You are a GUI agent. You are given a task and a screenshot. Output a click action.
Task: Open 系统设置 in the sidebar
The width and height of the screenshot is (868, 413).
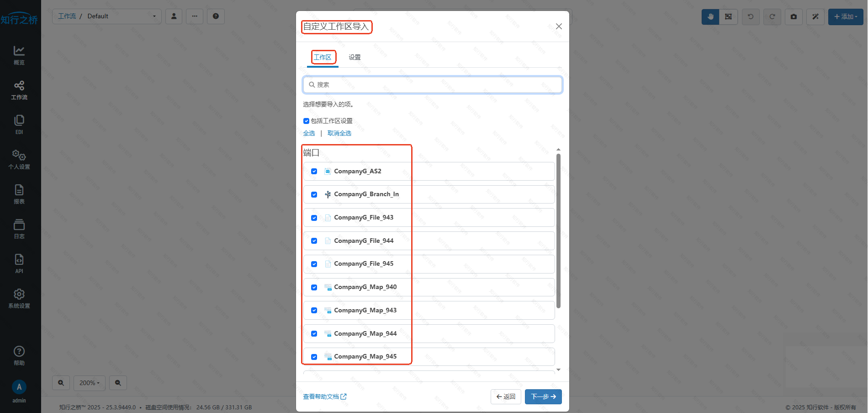19,298
